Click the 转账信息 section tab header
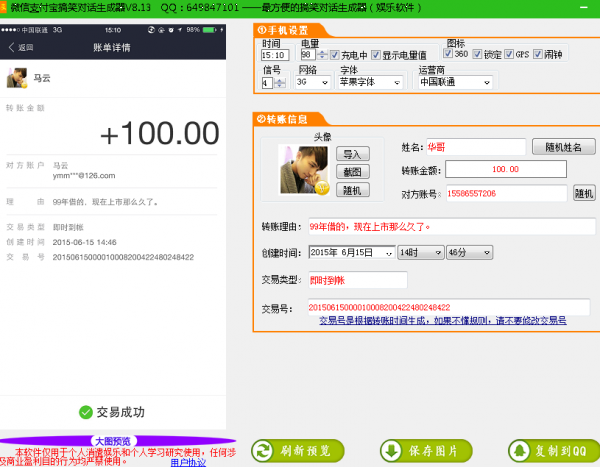Screen dimensions: 600x467 (289, 119)
